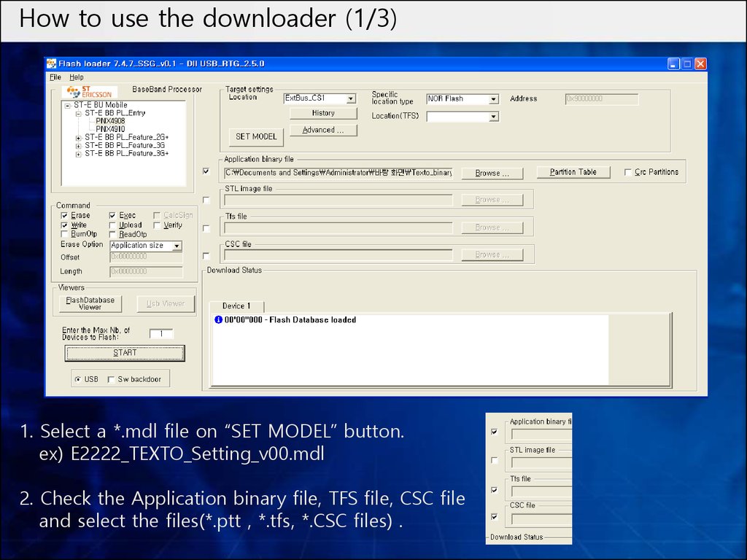Select the Device 1 tab
This screenshot has width=747, height=560.
click(236, 306)
